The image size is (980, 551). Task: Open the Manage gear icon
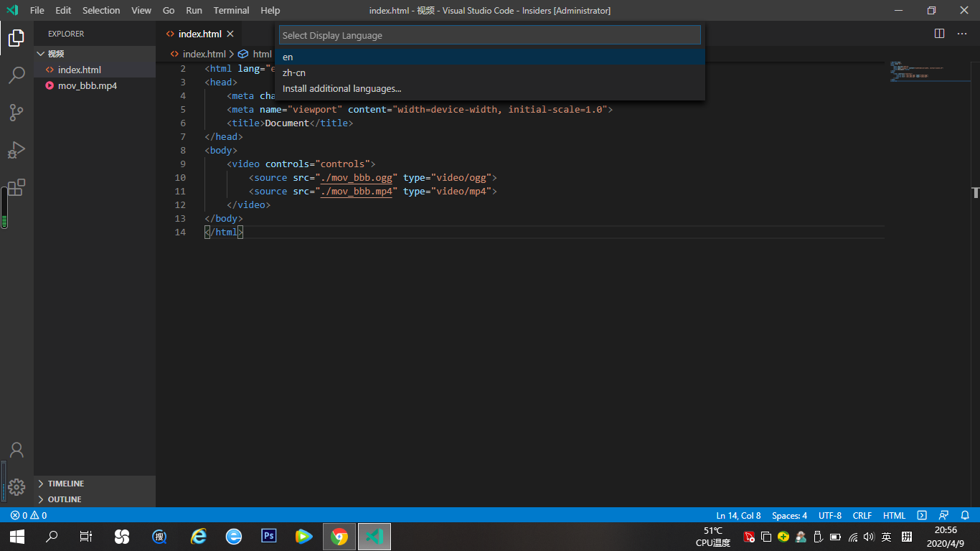click(16, 485)
